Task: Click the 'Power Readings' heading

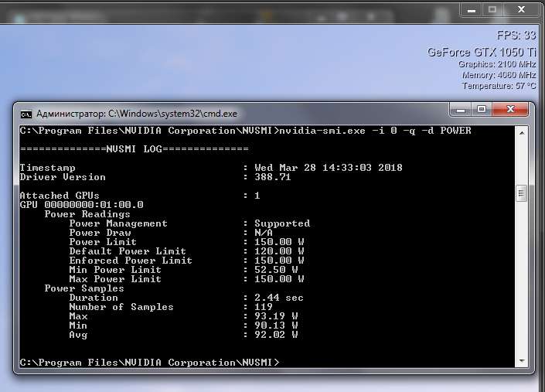Action: [x=87, y=214]
